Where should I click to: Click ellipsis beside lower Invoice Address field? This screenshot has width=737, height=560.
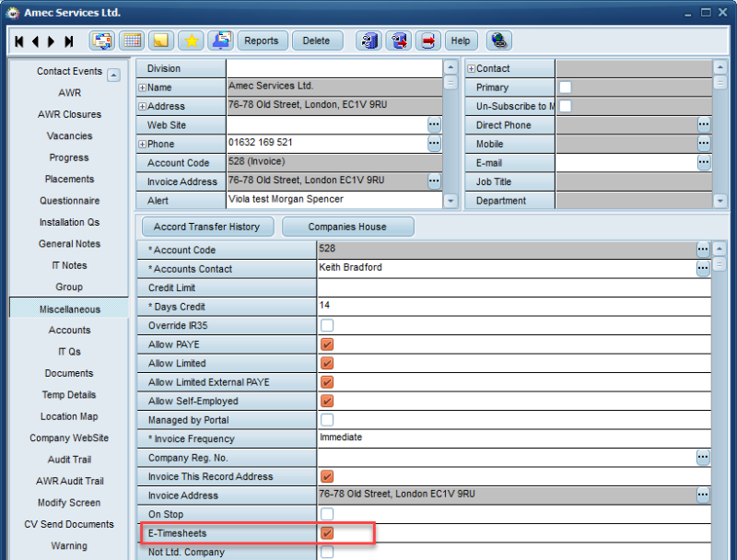[x=703, y=495]
